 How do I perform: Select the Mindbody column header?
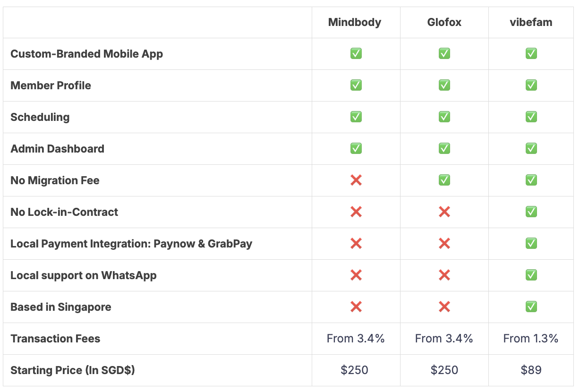click(355, 23)
